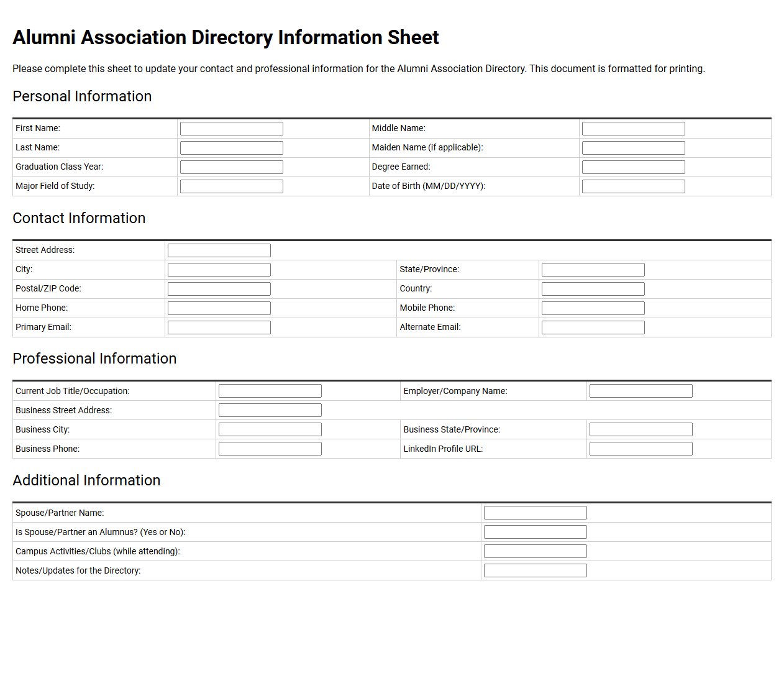
Task: Click the Is Spouse/Partner an Alumnus field
Action: click(536, 532)
